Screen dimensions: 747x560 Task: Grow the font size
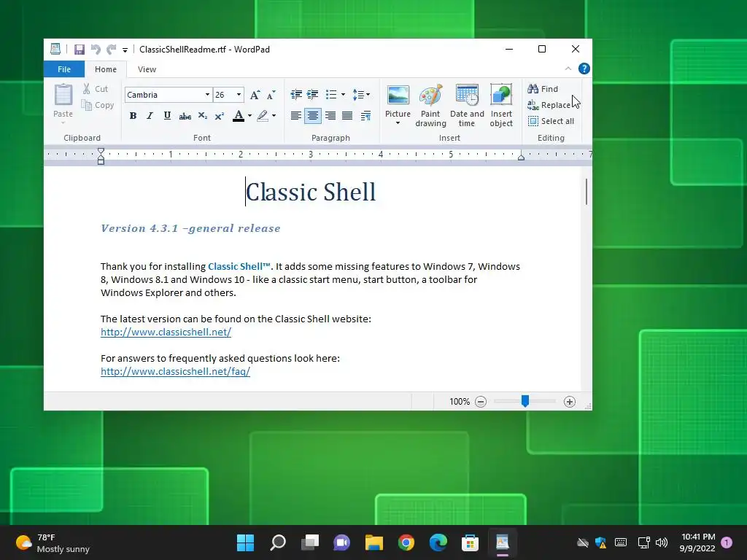255,94
